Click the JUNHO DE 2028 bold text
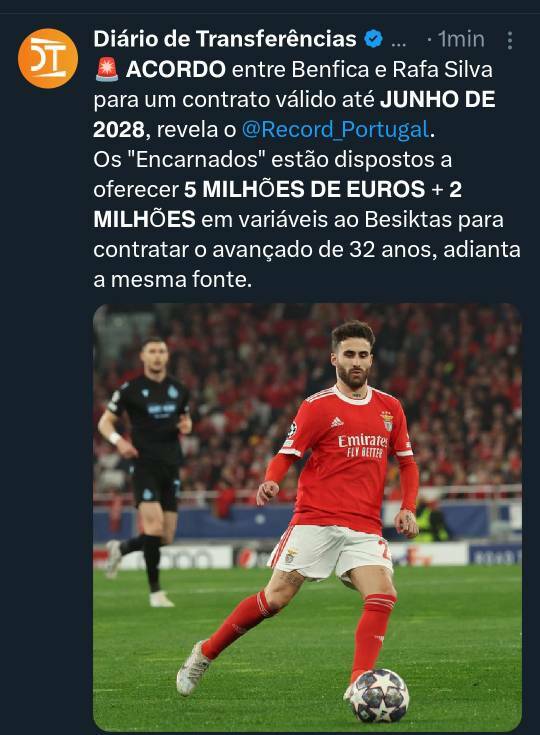 click(294, 114)
